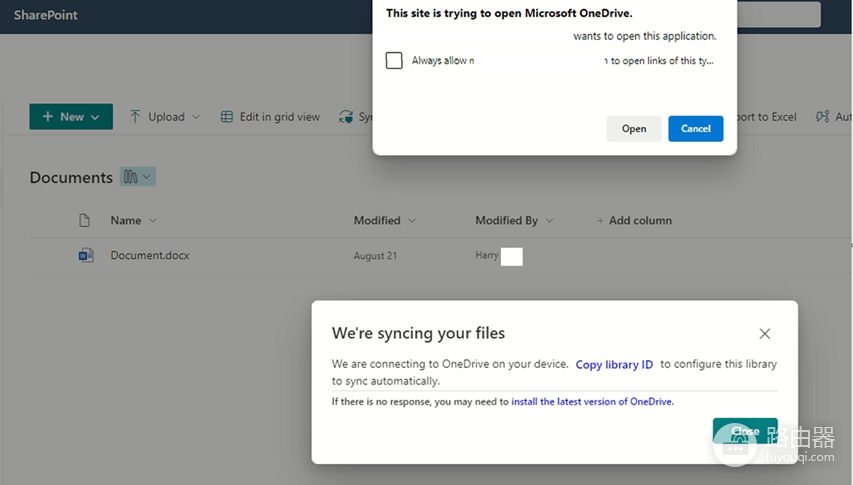Click Cancel in the OneDrive prompt

(x=696, y=129)
